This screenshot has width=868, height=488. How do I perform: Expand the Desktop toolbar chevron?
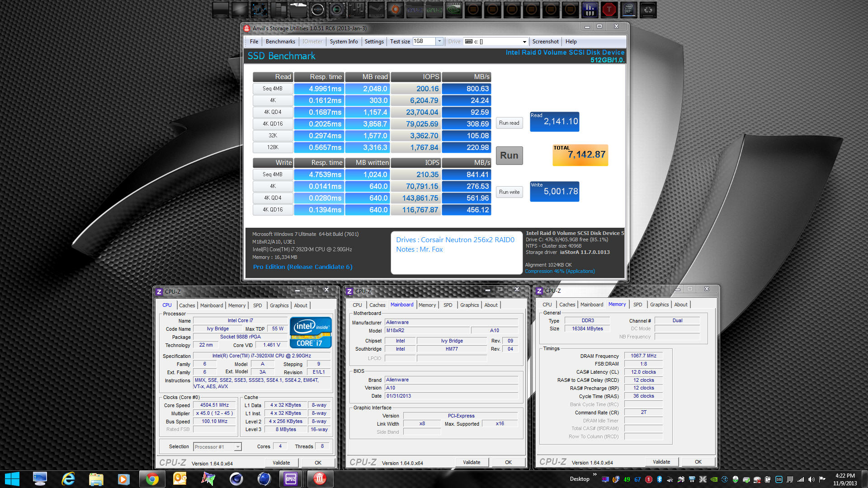tap(595, 474)
